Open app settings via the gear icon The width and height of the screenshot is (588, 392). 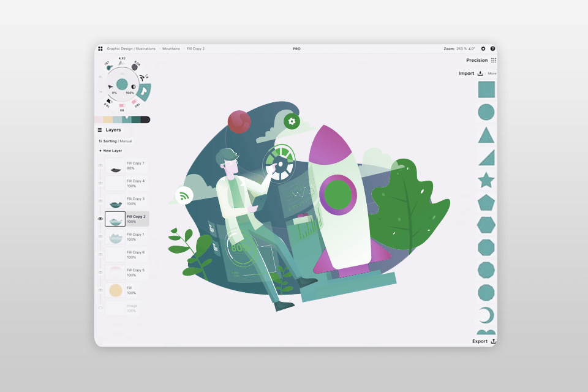tap(484, 48)
